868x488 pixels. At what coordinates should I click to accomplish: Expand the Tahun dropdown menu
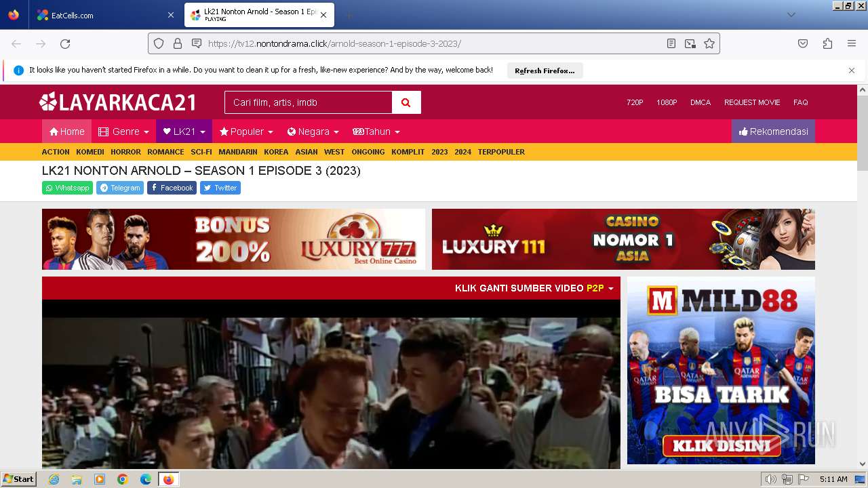point(376,131)
